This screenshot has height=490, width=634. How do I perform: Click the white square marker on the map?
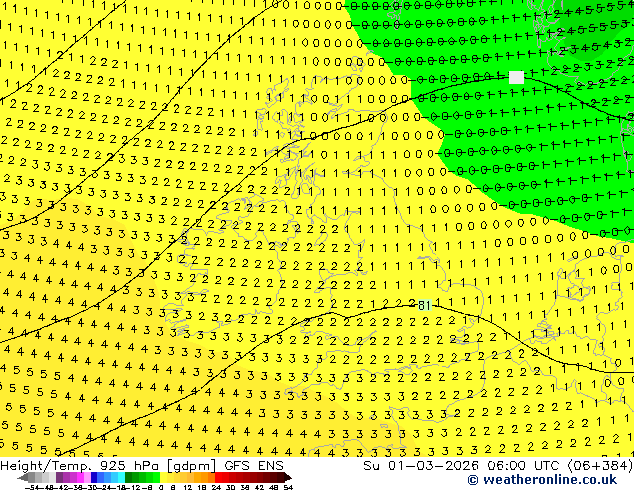516,77
